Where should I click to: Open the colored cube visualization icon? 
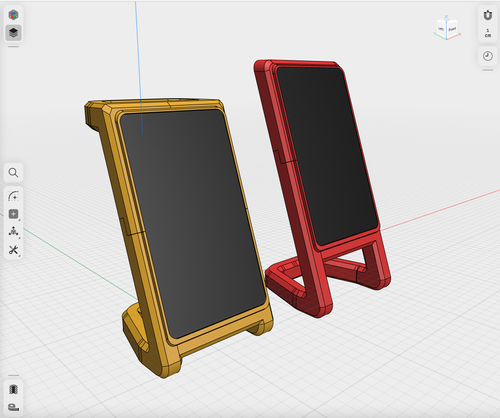pyautogui.click(x=13, y=15)
